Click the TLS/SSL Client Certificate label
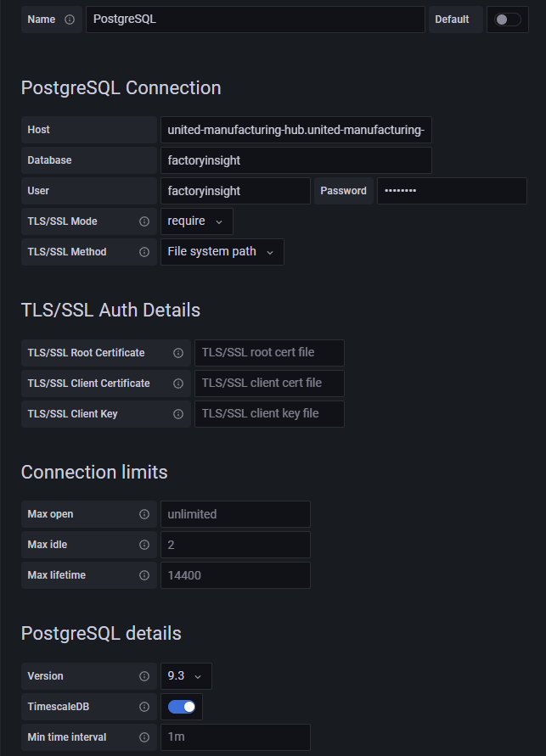 tap(89, 384)
